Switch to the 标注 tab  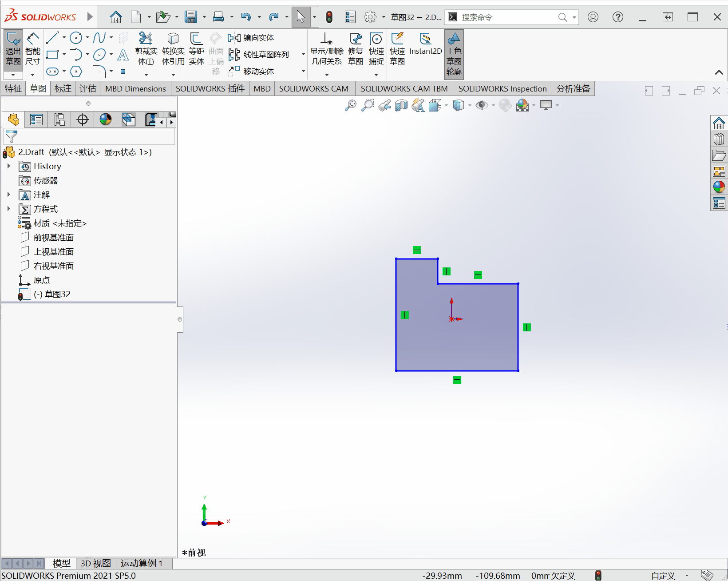[x=63, y=88]
